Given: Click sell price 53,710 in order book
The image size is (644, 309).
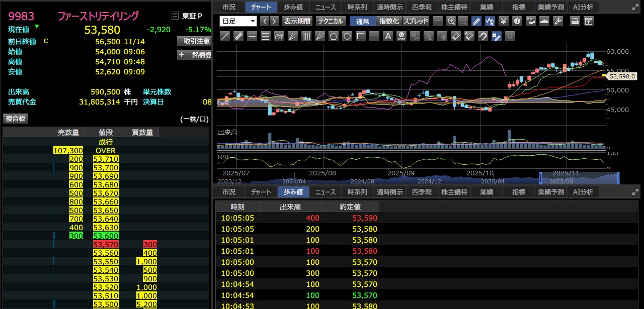Looking at the screenshot, I should [x=106, y=159].
